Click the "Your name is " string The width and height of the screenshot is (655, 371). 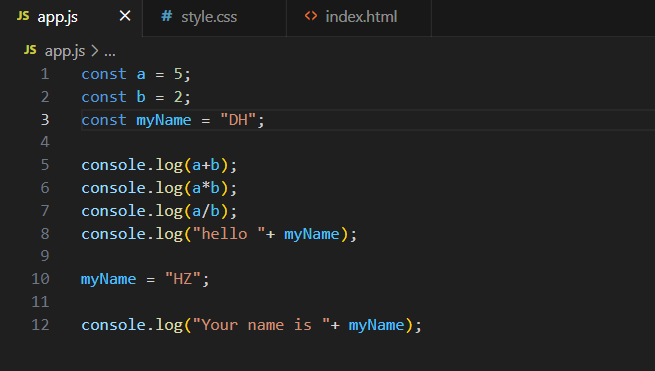point(261,325)
